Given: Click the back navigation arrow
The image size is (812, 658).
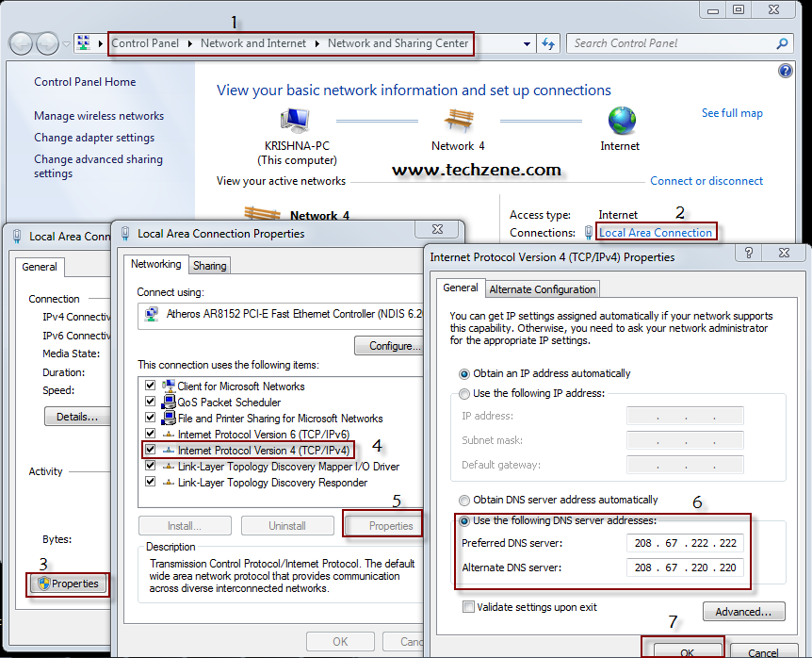Looking at the screenshot, I should (20, 42).
